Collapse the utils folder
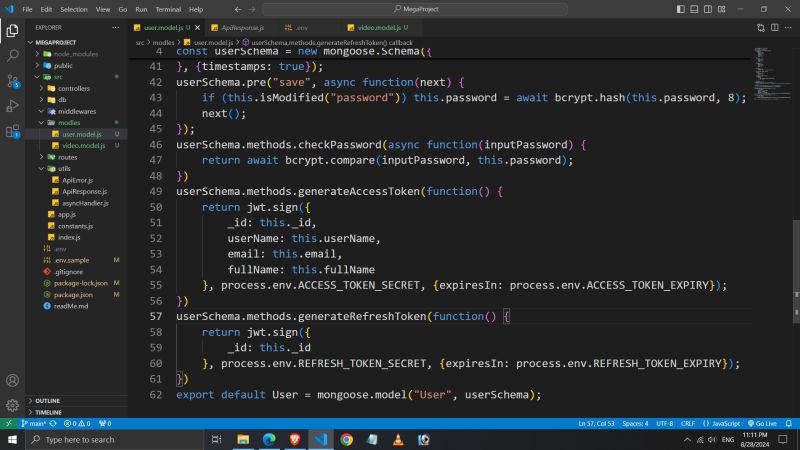Viewport: 800px width, 450px height. coord(63,168)
